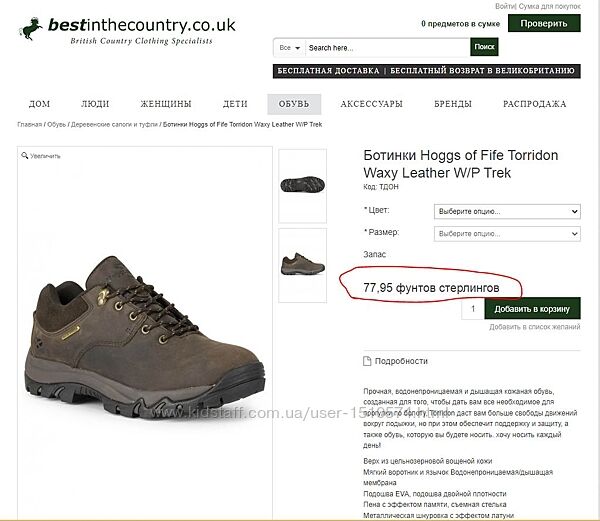Focus the Search here text field
600x521 pixels.
(x=386, y=47)
